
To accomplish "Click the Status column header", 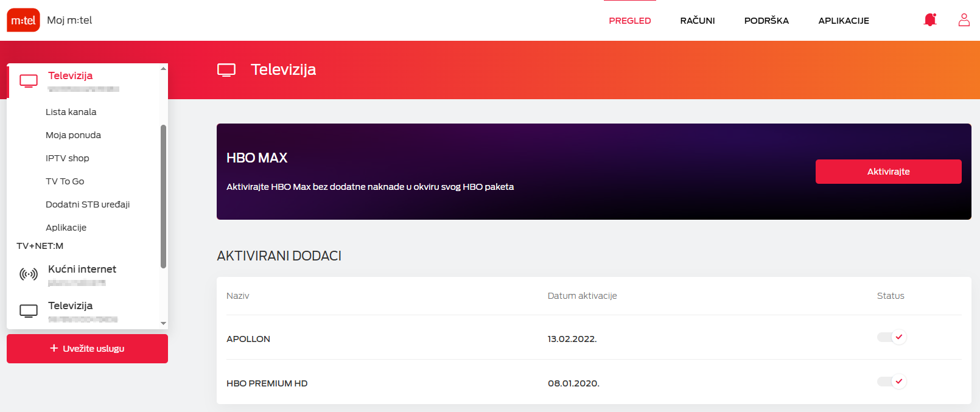I will (891, 296).
